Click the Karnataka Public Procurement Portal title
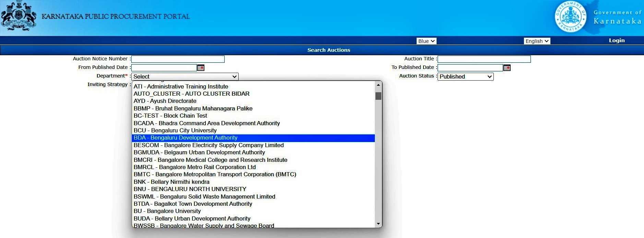 tap(116, 16)
